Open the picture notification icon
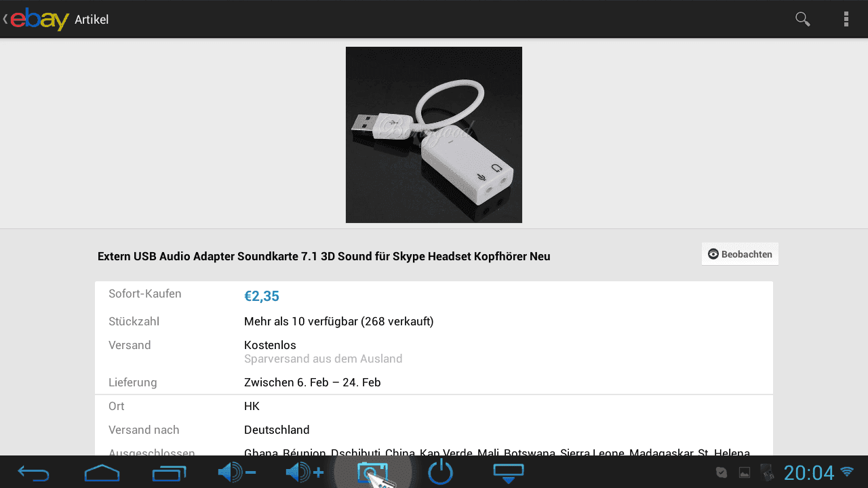 (745, 472)
